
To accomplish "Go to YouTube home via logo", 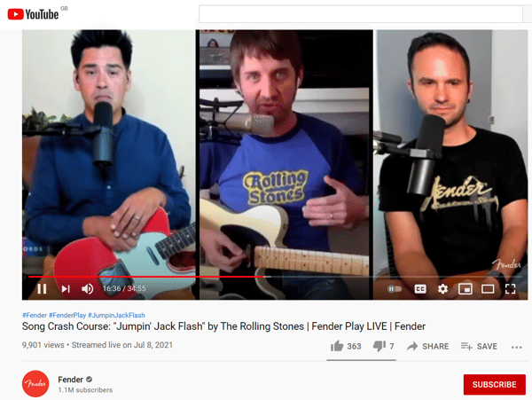I will pyautogui.click(x=34, y=14).
